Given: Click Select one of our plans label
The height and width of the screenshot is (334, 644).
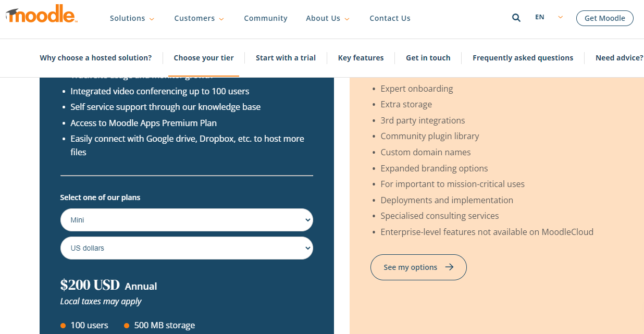Looking at the screenshot, I should click(100, 197).
